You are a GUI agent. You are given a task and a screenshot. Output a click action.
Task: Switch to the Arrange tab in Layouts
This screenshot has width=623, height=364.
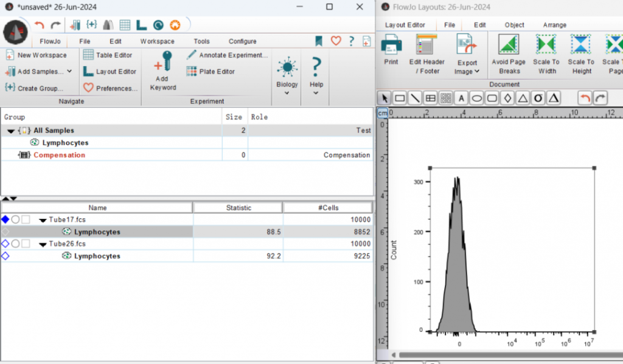(554, 25)
